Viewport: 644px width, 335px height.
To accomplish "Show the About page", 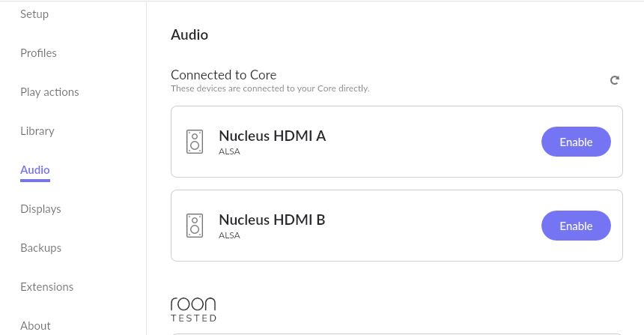I will point(35,326).
